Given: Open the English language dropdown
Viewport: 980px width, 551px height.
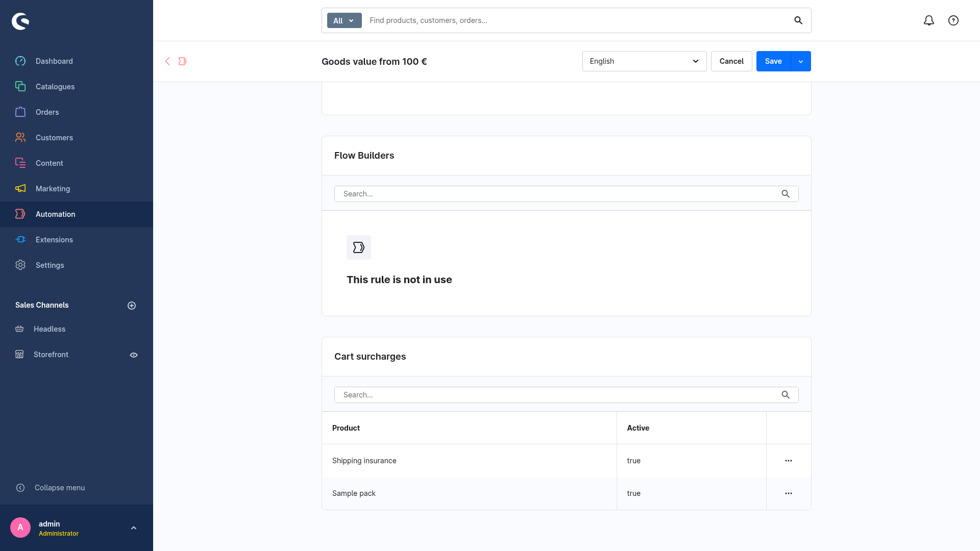Looking at the screenshot, I should coord(644,61).
